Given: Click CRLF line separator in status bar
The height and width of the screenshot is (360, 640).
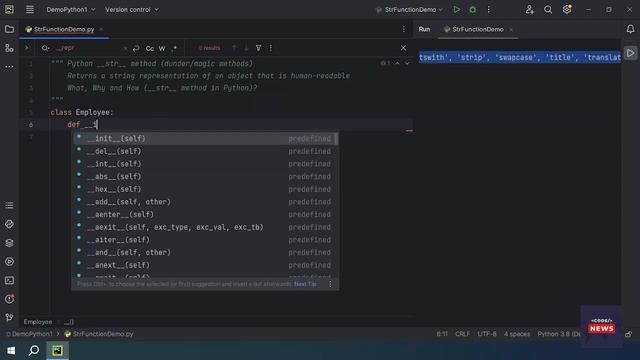Looking at the screenshot, I should coord(462,334).
